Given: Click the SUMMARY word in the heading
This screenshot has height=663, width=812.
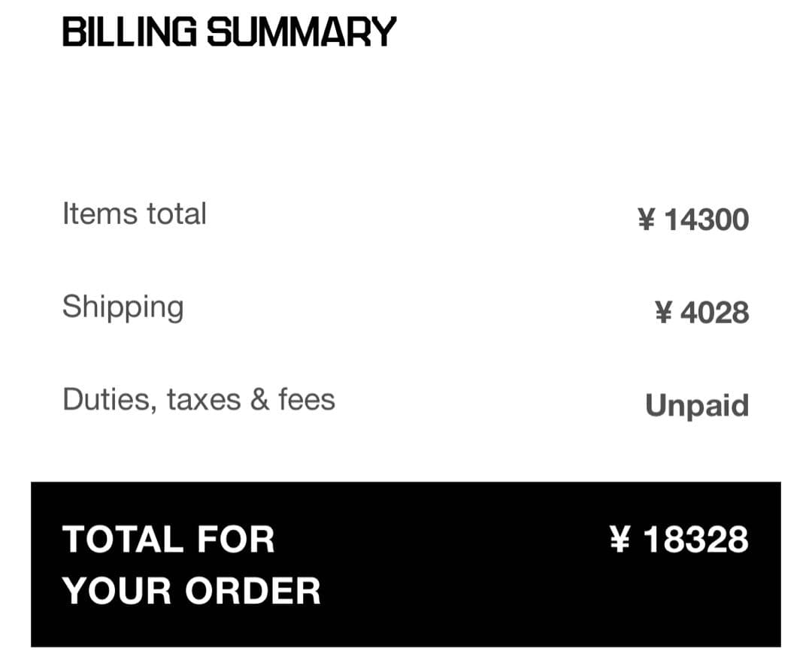Looking at the screenshot, I should pos(301,33).
